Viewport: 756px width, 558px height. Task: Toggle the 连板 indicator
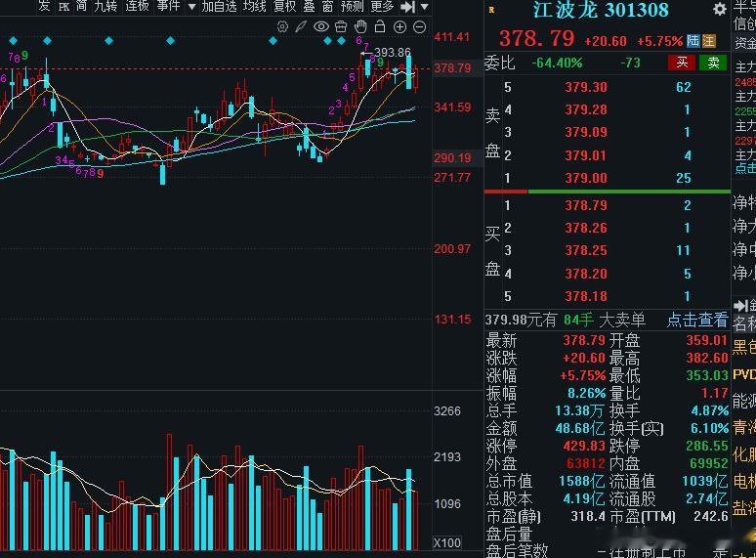[138, 6]
